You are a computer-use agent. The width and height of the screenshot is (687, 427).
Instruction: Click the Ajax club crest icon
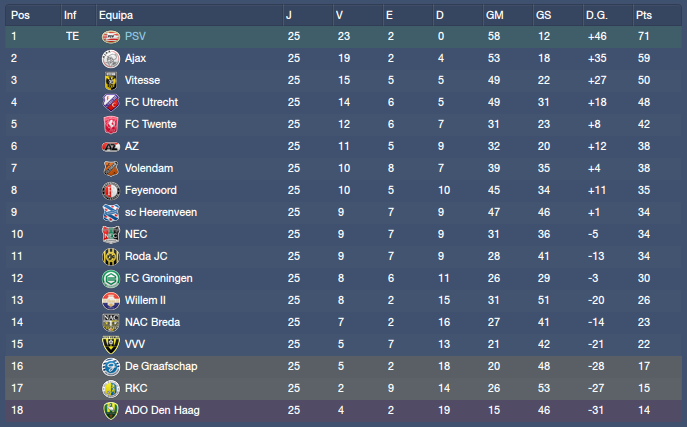(x=110, y=58)
